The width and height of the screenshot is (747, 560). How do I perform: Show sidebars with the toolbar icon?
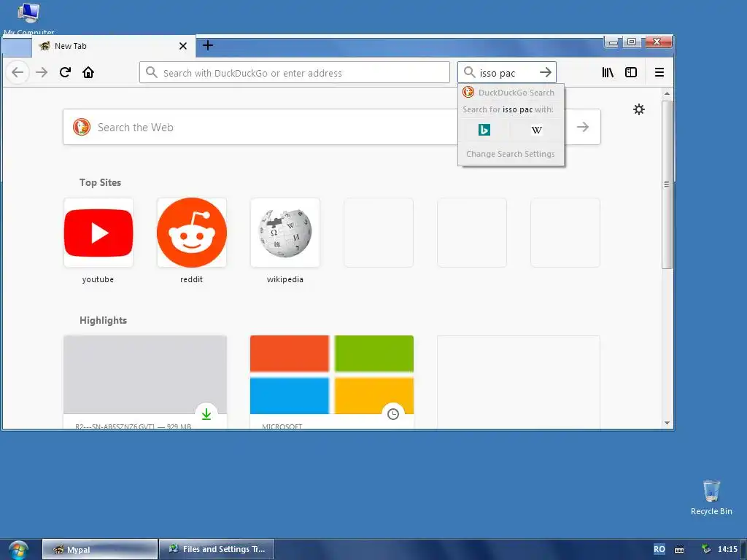631,72
